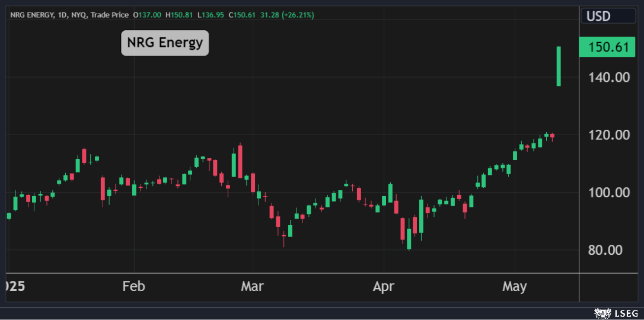The image size is (644, 320).
Task: Click the open value O137.00
Action: coord(148,15)
